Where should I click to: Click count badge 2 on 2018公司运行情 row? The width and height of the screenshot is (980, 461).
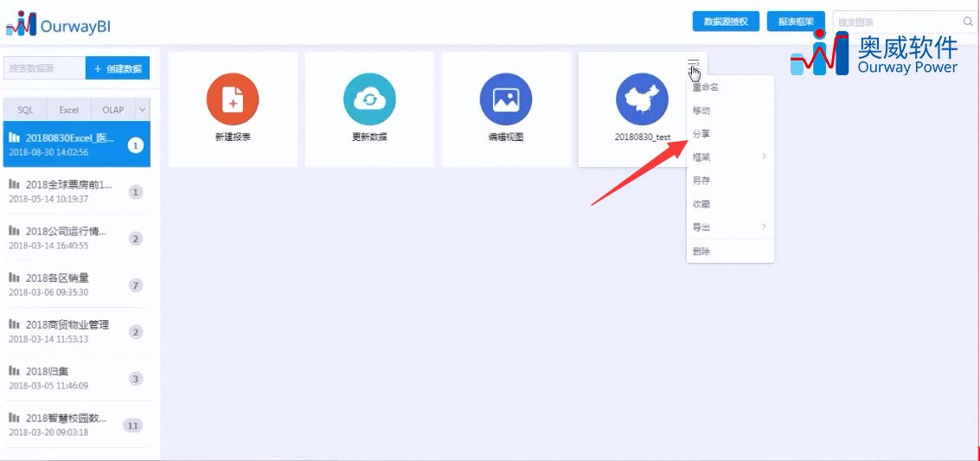pos(136,239)
